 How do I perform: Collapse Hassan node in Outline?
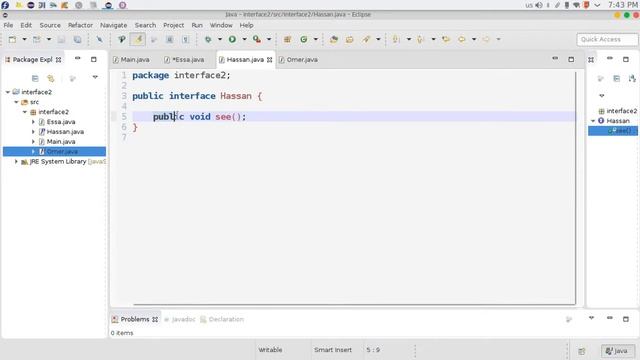point(593,121)
